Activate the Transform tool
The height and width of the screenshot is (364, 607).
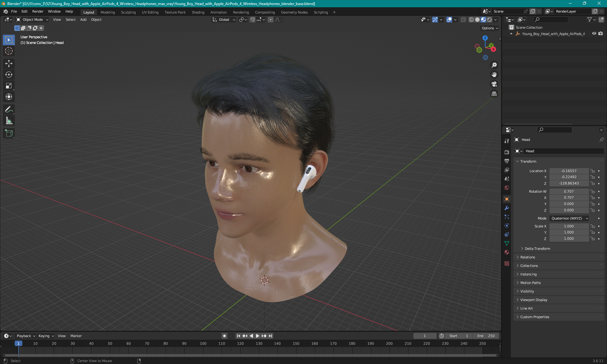pos(9,97)
